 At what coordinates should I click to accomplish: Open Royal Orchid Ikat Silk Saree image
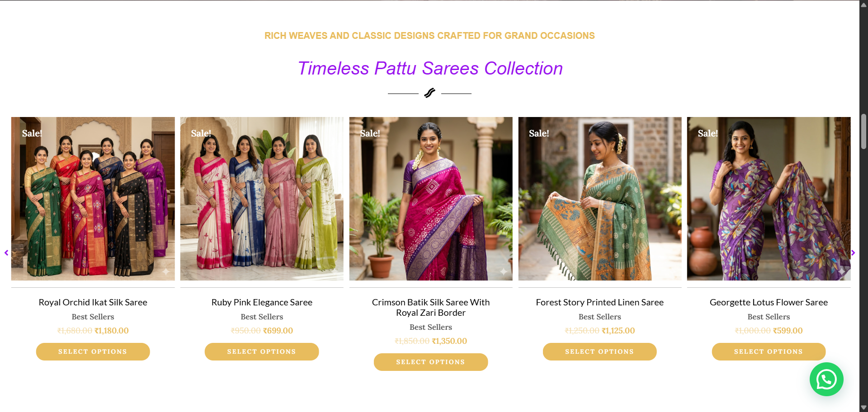click(93, 199)
